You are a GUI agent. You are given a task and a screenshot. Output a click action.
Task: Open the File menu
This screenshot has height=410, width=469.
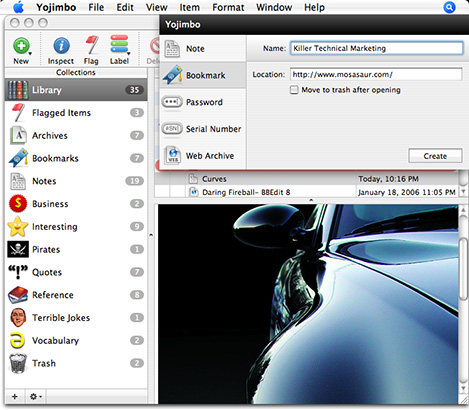[96, 7]
